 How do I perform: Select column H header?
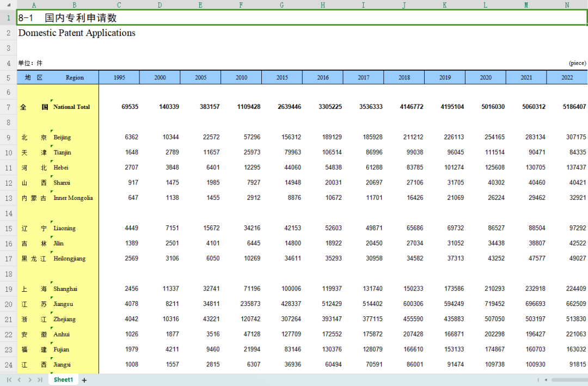pos(322,5)
